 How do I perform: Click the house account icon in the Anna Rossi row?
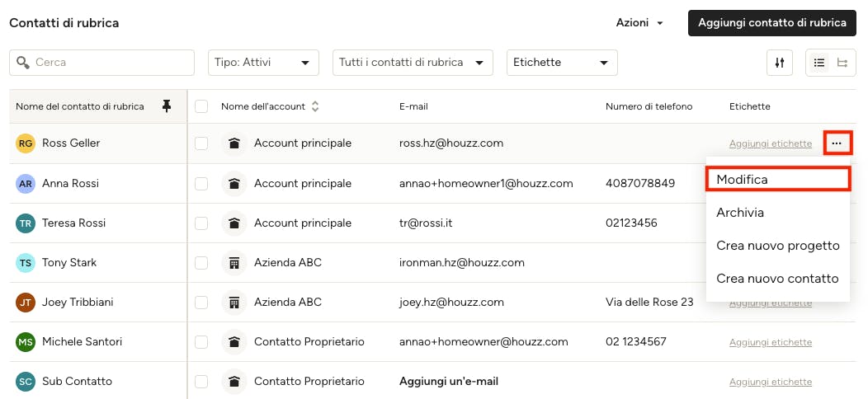point(234,183)
